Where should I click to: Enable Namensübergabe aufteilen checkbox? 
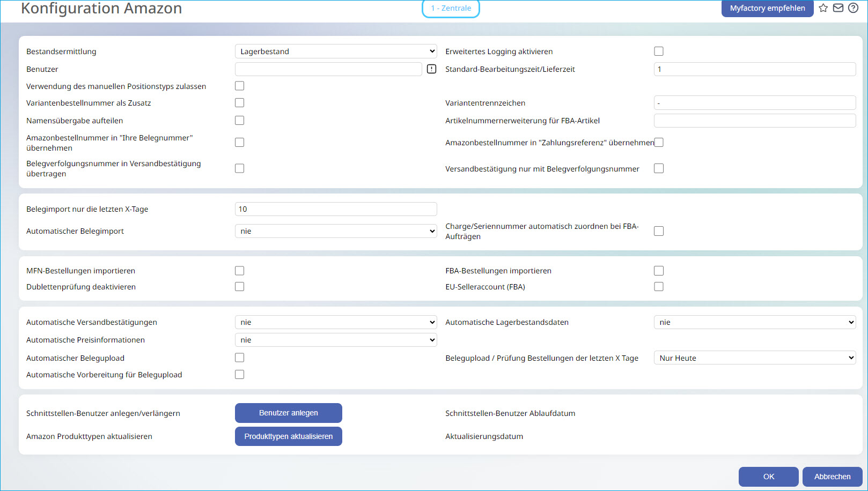(x=240, y=121)
